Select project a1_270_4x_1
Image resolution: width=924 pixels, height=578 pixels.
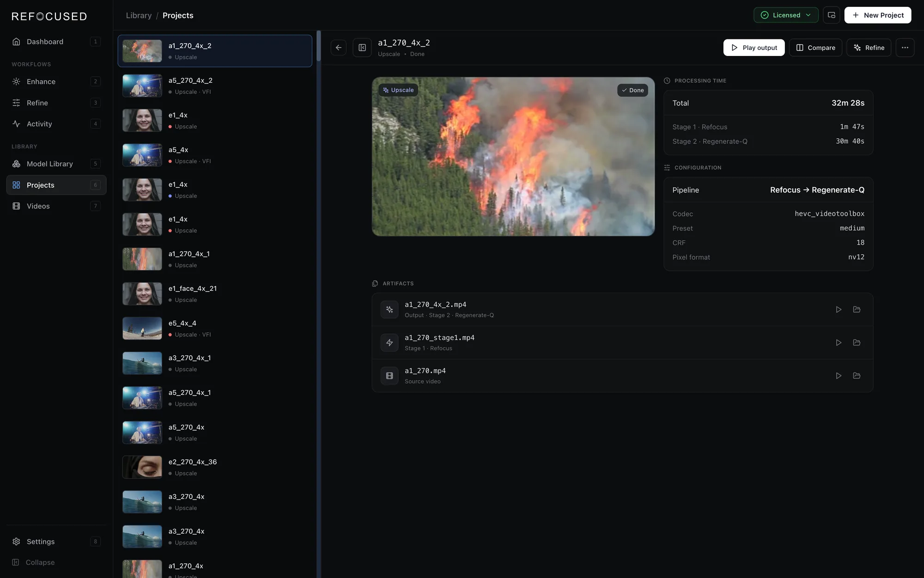tap(215, 259)
